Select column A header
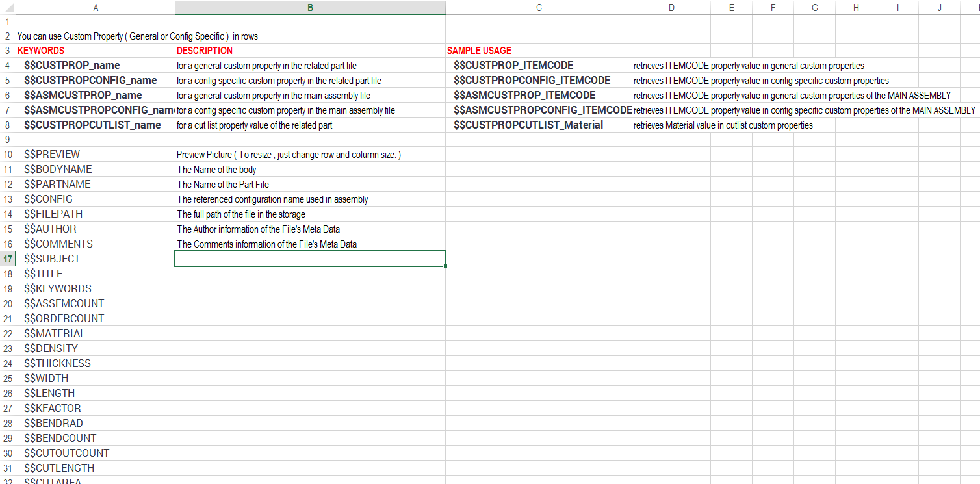Viewport: 980px width, 484px height. [x=96, y=8]
